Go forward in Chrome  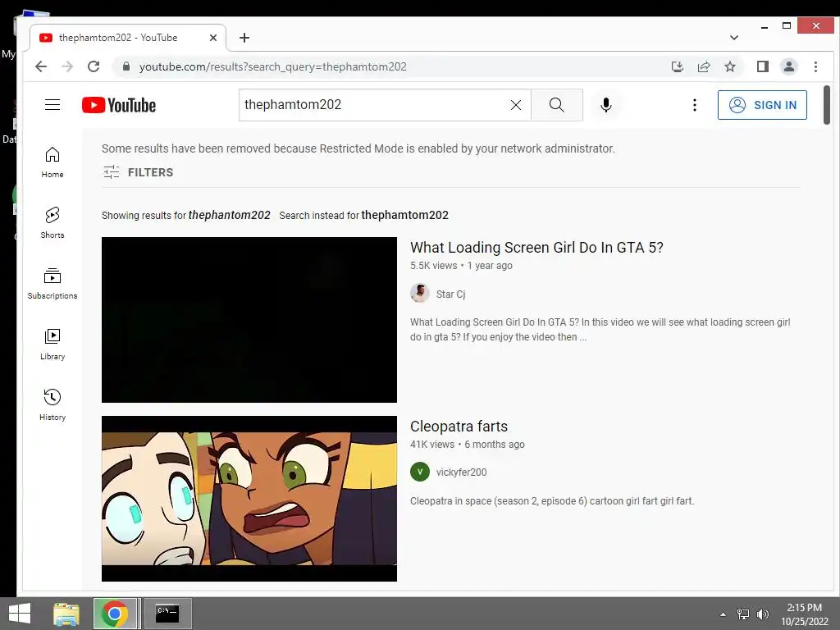pyautogui.click(x=67, y=66)
